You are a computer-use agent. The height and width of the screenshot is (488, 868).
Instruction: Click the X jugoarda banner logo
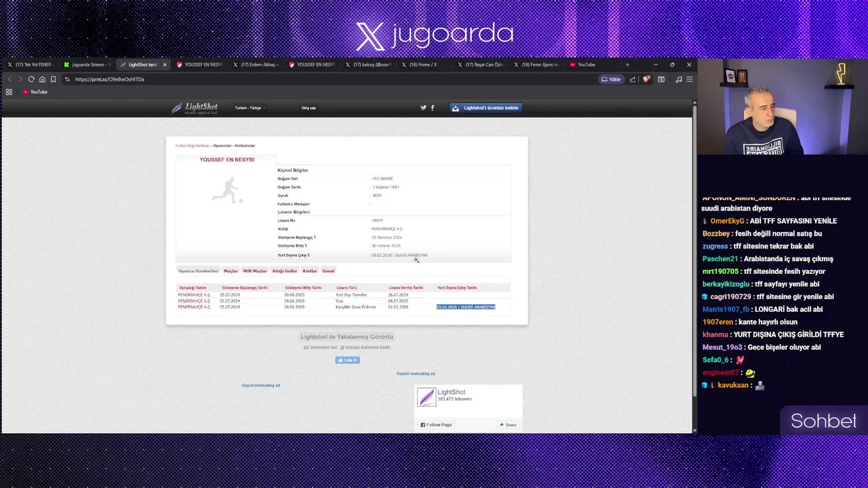pyautogui.click(x=434, y=35)
